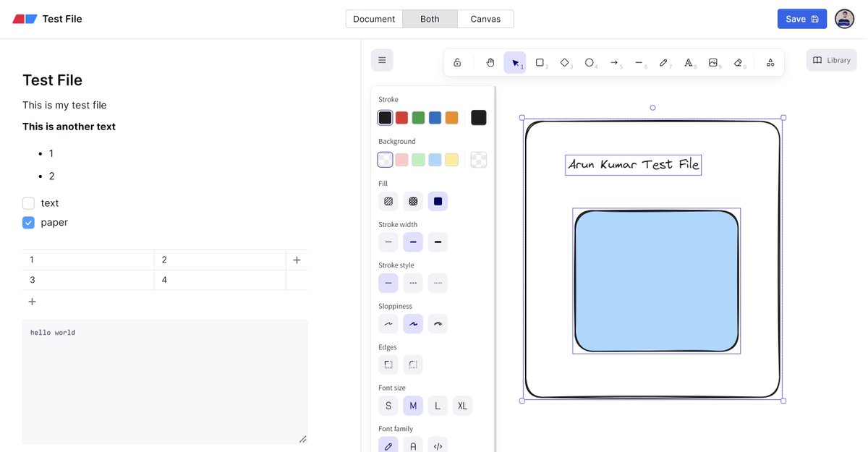Set cartoonist sloppiness
Image resolution: width=868 pixels, height=452 pixels.
click(438, 324)
